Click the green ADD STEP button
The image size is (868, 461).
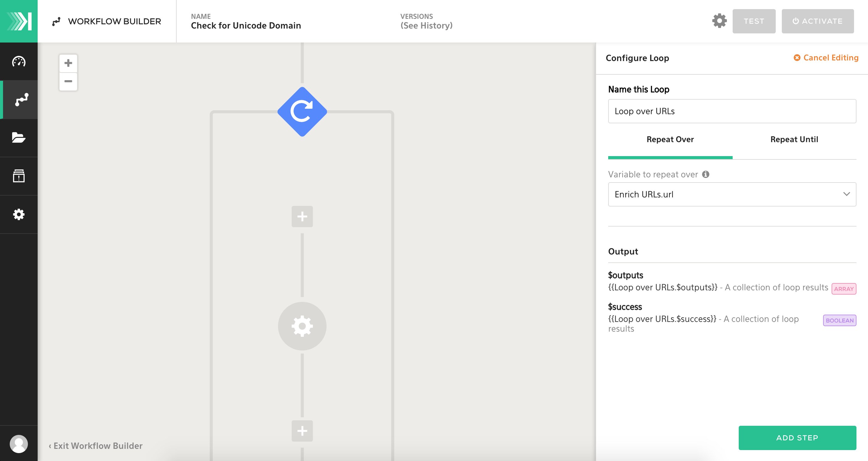pyautogui.click(x=797, y=437)
